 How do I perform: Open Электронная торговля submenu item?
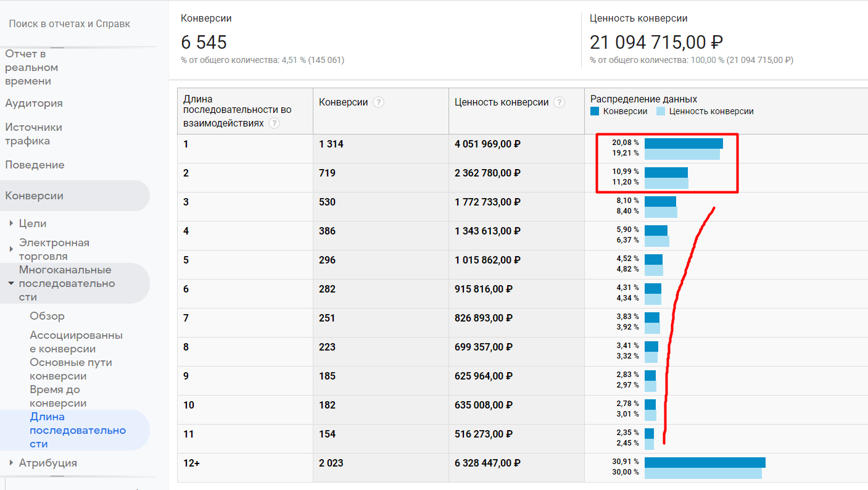[54, 249]
